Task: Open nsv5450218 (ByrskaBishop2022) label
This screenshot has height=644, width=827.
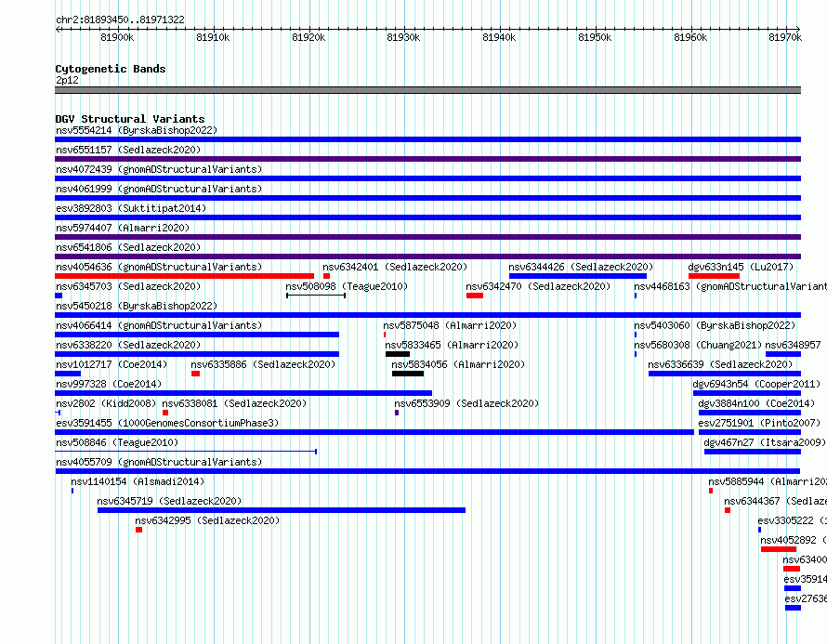Action: pyautogui.click(x=137, y=306)
